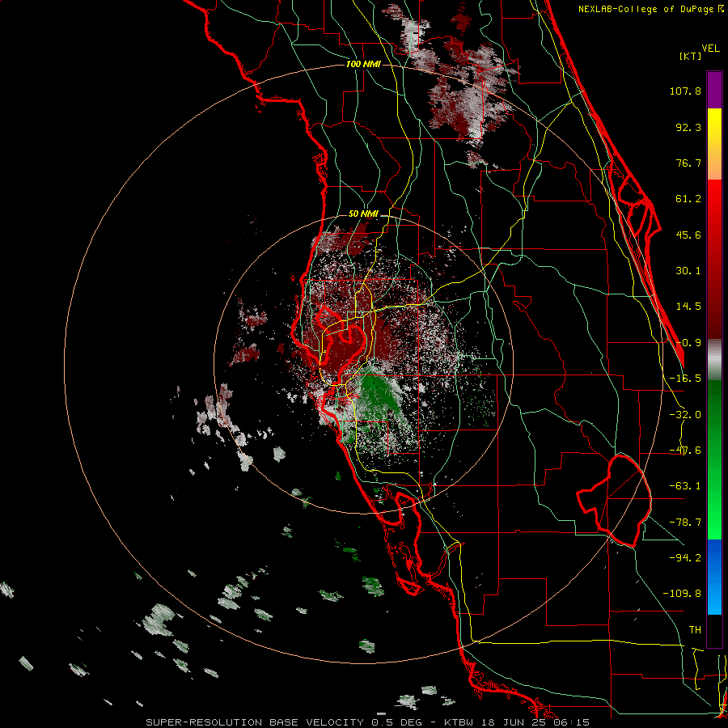The width and height of the screenshot is (728, 728).
Task: Select the -109.8 scale value
Action: tap(682, 594)
